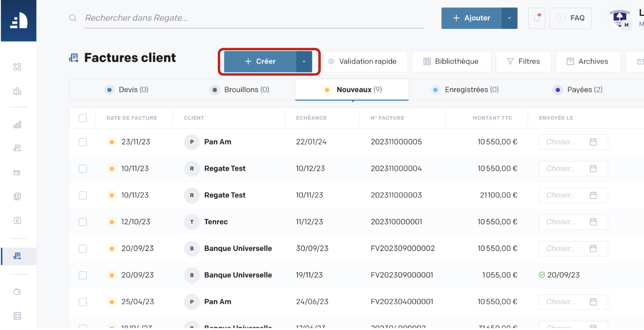Open calendar icon in row 202311000004
The width and height of the screenshot is (644, 330).
click(593, 169)
